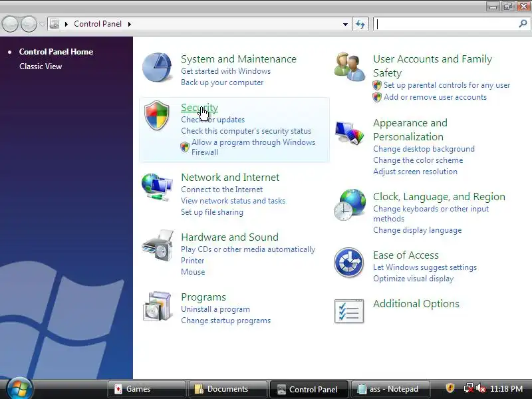Switch to Control Panel taskbar button
532x399 pixels.
pos(309,389)
